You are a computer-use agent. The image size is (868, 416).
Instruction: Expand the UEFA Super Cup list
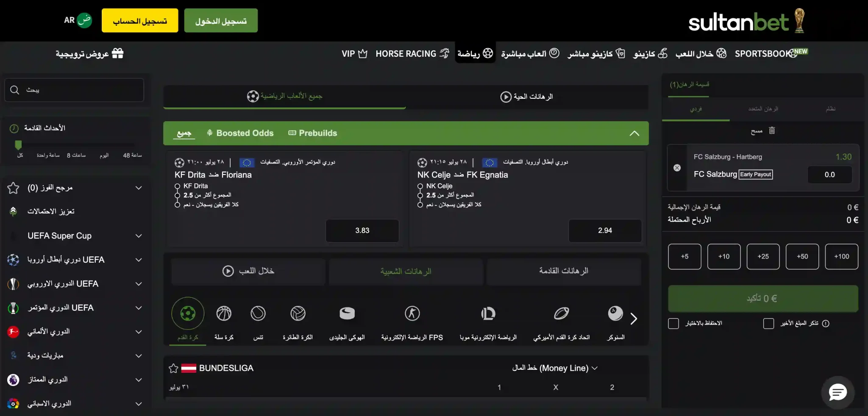point(139,236)
